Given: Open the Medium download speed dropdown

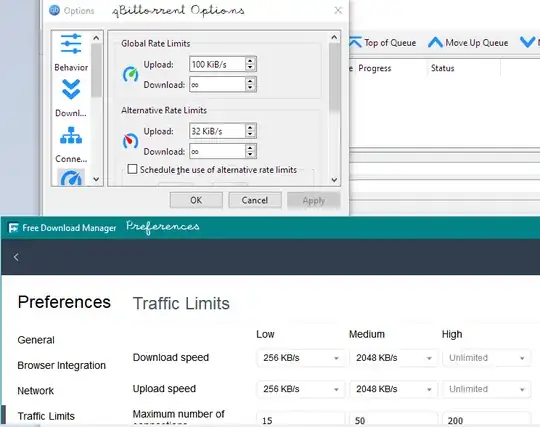Looking at the screenshot, I should point(393,358).
